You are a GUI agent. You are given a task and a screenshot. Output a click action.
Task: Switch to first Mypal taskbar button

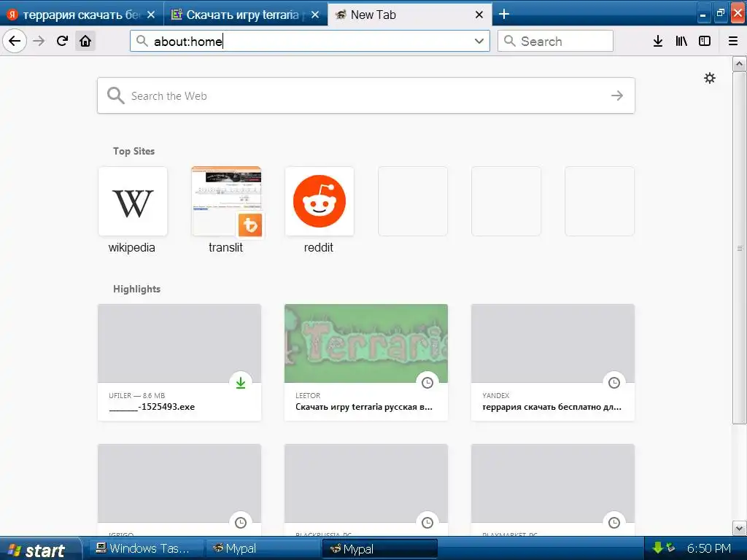(263, 548)
